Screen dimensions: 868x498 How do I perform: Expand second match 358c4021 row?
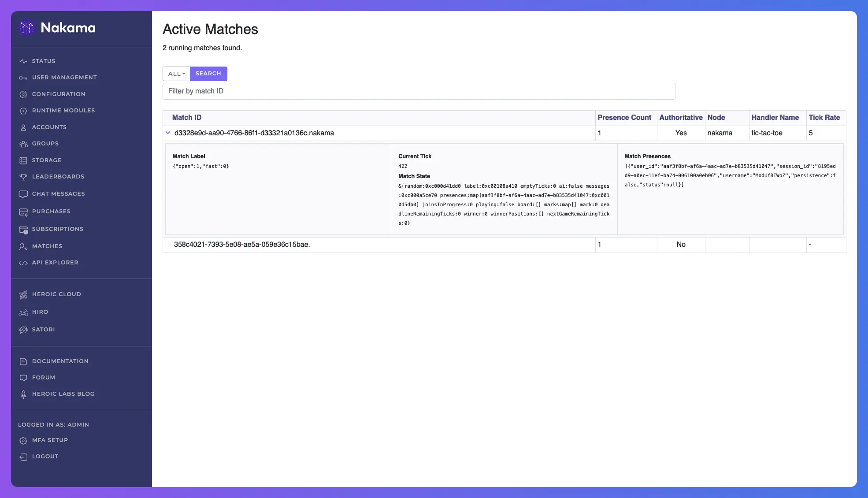coord(168,245)
